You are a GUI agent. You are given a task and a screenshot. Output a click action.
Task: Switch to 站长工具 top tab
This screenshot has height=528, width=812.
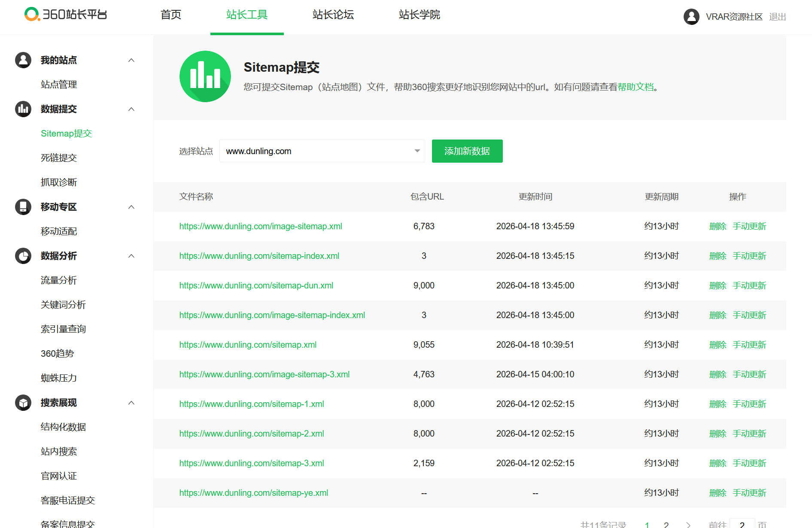click(247, 15)
